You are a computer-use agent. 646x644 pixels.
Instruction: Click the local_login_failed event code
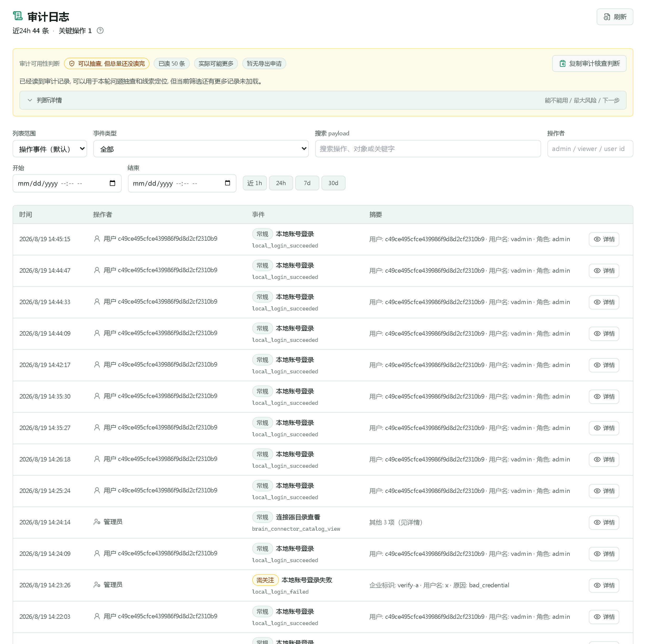coord(281,592)
